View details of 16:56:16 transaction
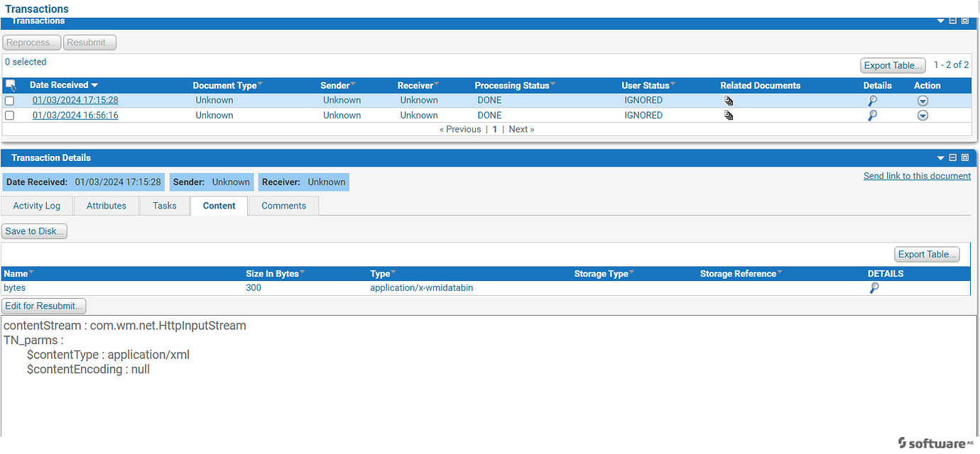 873,115
